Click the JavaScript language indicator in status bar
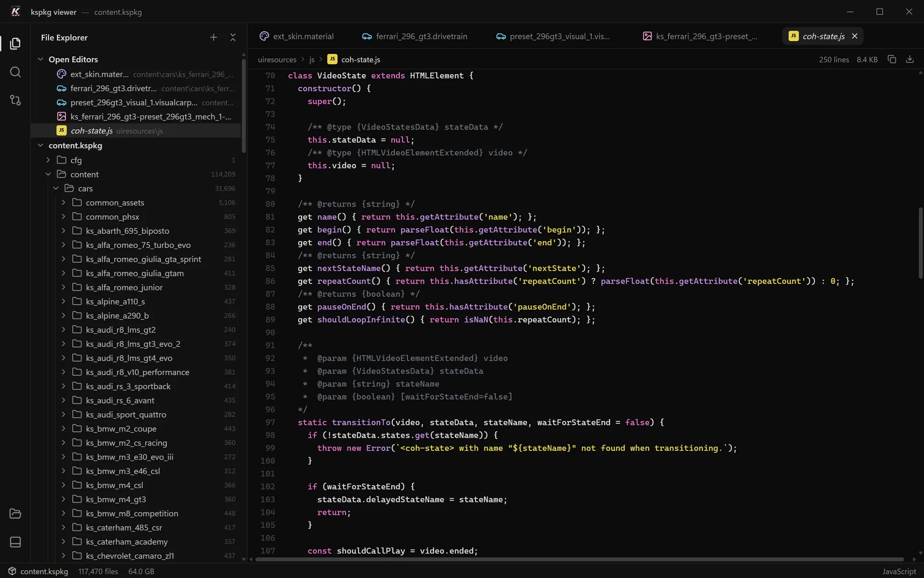Screen dimensions: 924x578 click(x=899, y=571)
